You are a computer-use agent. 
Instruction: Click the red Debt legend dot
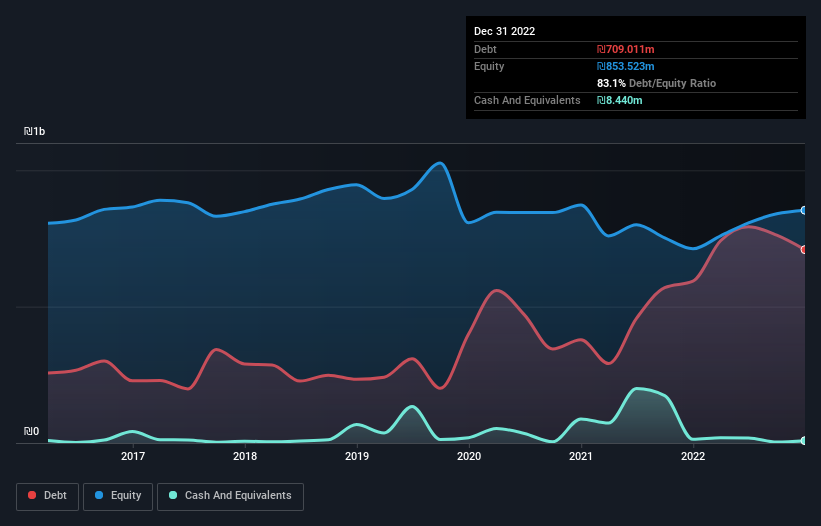tap(32, 495)
